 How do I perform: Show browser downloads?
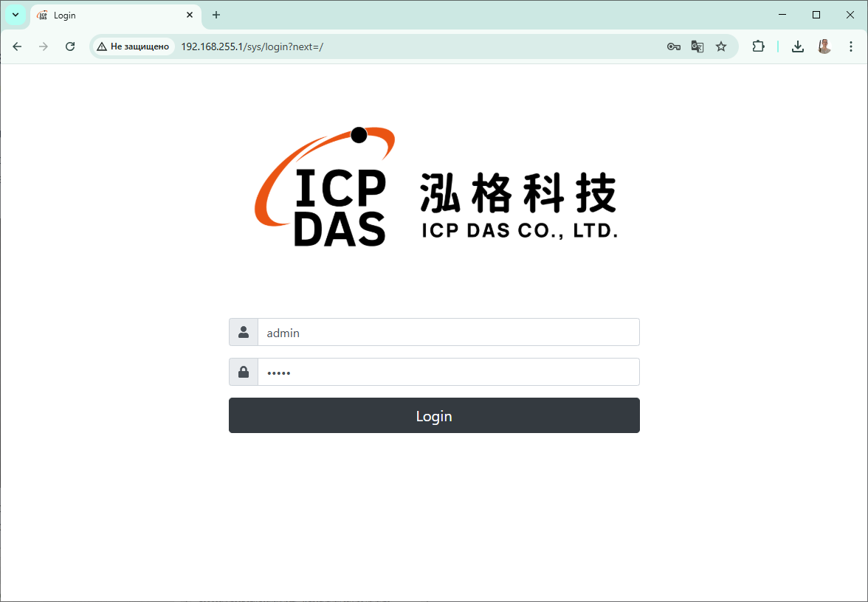pyautogui.click(x=797, y=46)
